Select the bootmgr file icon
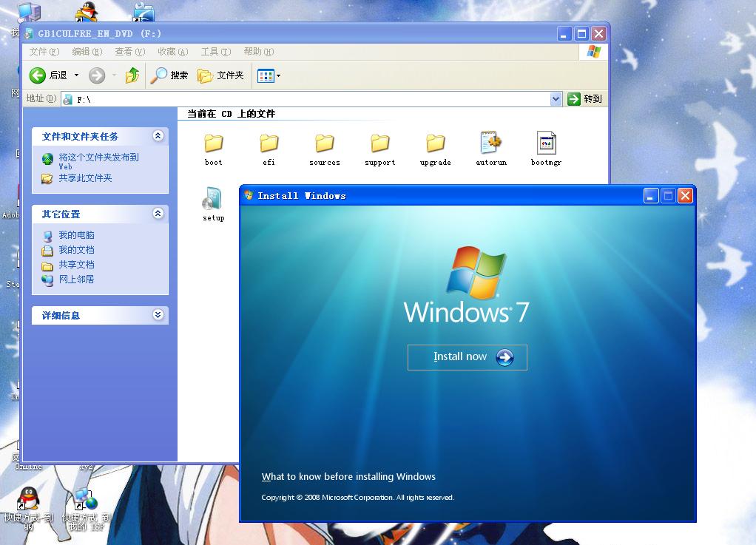756x545 pixels. pos(546,143)
